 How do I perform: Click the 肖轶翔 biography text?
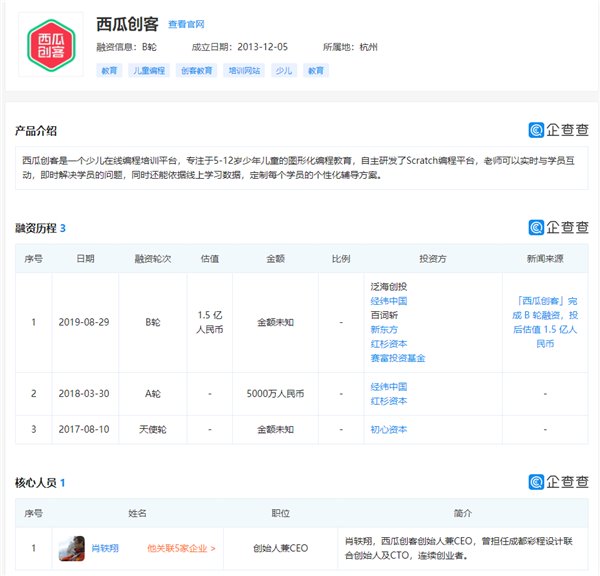[x=458, y=548]
